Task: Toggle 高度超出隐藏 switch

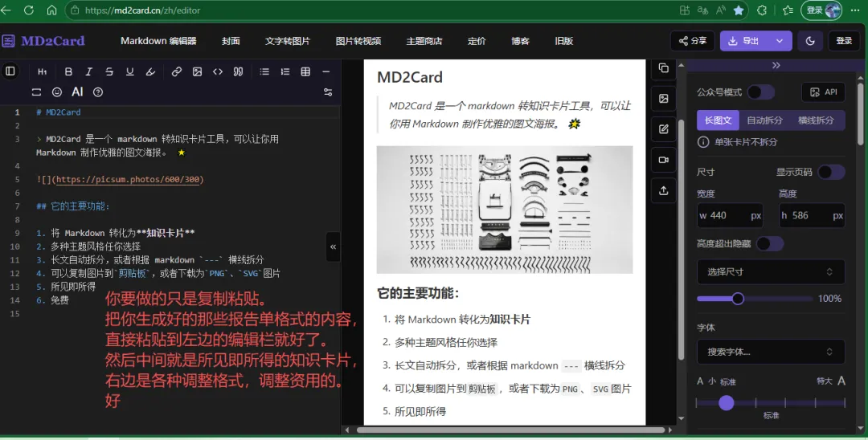Action: 770,244
